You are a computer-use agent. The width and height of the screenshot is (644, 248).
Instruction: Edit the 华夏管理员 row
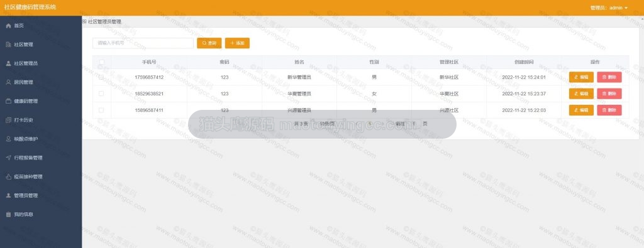pyautogui.click(x=581, y=94)
